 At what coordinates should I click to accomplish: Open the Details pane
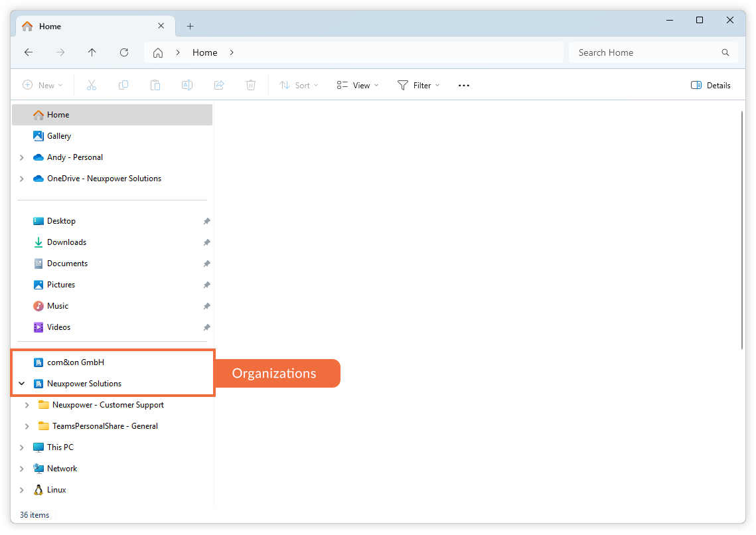[x=710, y=85]
